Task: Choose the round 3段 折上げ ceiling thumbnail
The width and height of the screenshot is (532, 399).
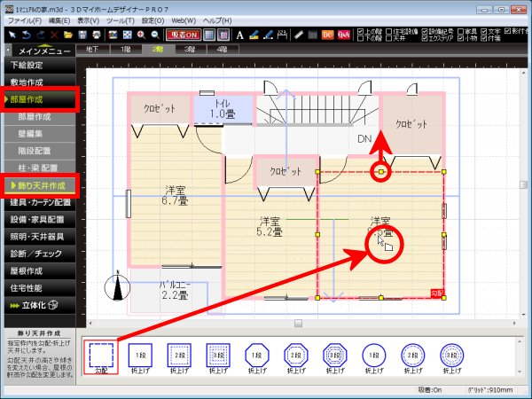Action: pyautogui.click(x=452, y=358)
